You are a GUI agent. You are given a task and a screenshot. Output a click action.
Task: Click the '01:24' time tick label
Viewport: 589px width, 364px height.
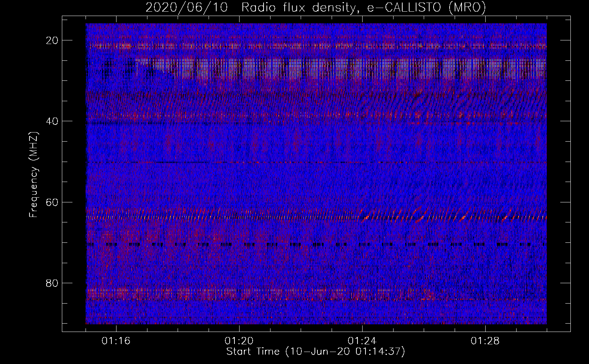[x=362, y=341]
